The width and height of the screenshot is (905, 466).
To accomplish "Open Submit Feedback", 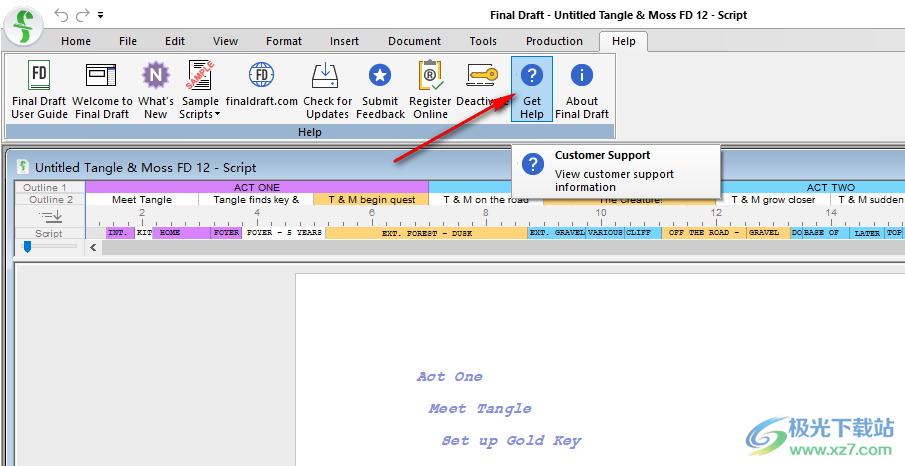I will click(x=380, y=90).
